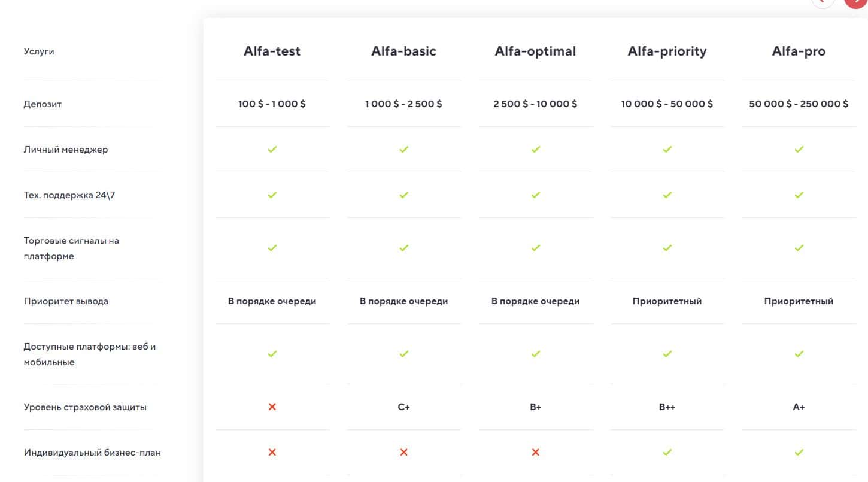Click the Alfa-pro business plan checkmark
The image size is (868, 482).
tap(799, 453)
